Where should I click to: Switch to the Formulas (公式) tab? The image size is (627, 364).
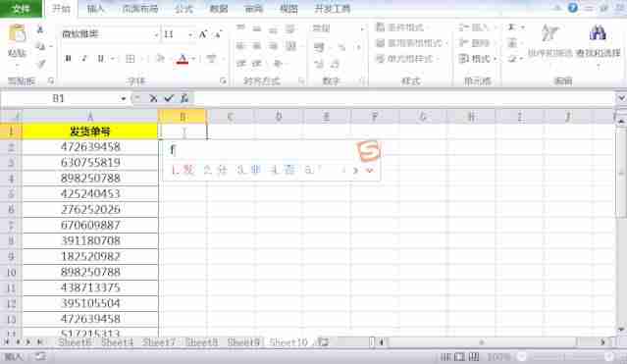point(183,9)
